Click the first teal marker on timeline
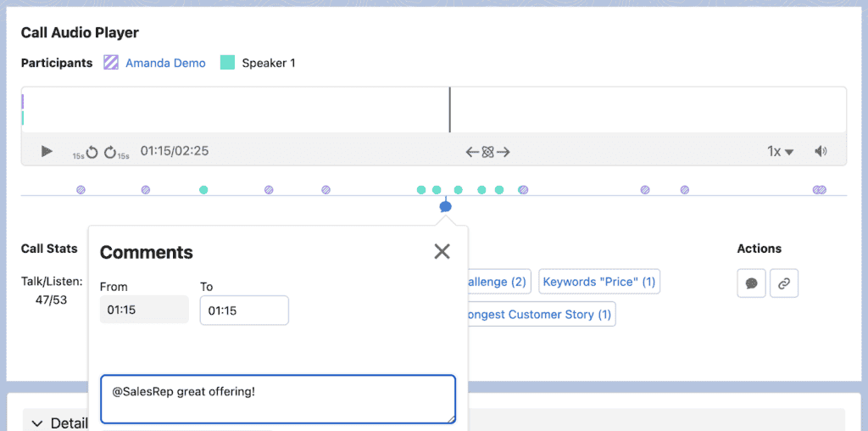This screenshot has width=868, height=431. pos(203,190)
